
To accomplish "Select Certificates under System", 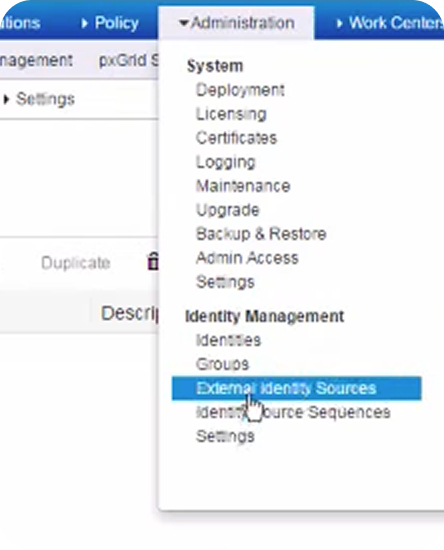I will (x=236, y=138).
